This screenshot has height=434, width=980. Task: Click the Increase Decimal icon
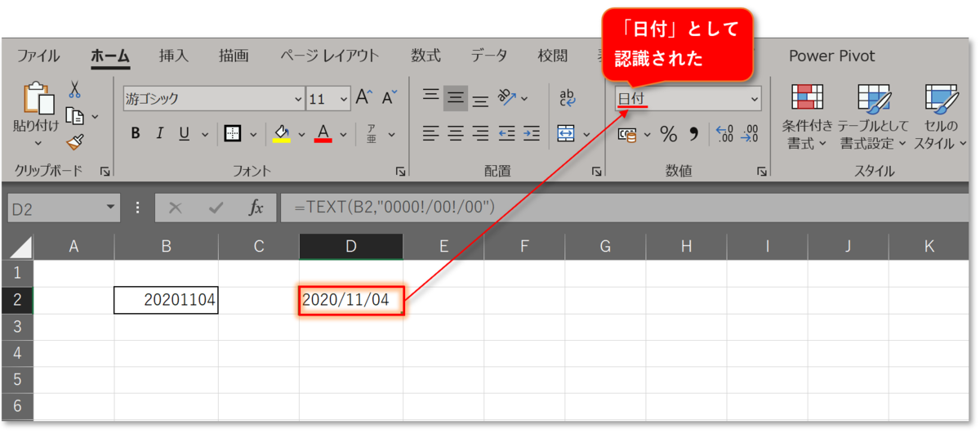pos(724,134)
